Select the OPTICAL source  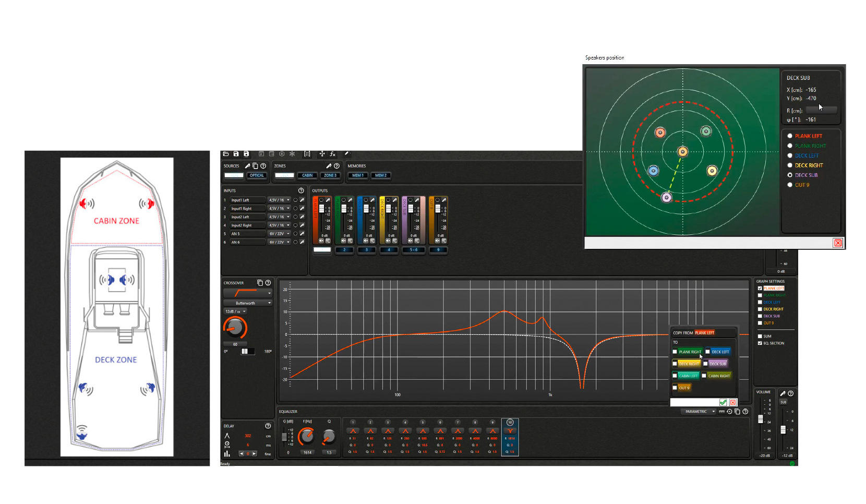click(257, 175)
